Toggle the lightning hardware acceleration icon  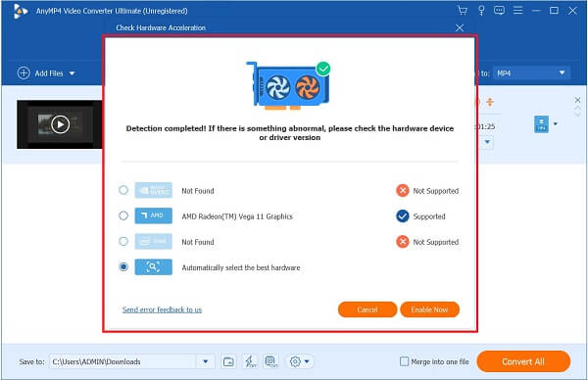tap(250, 361)
